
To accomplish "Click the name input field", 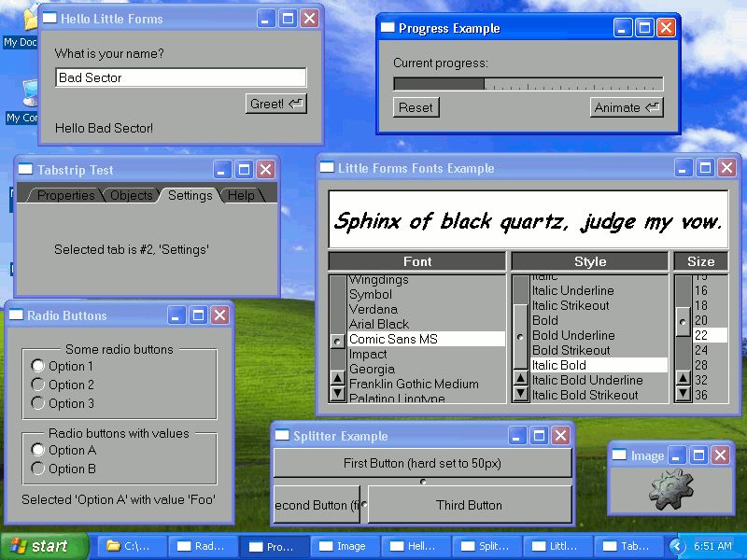I will coord(181,78).
